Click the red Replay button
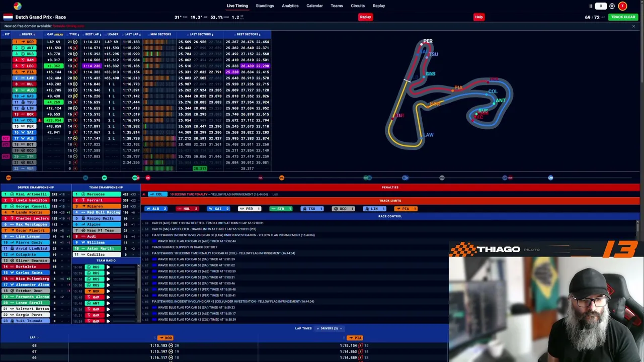The height and width of the screenshot is (362, 644). coord(365,17)
